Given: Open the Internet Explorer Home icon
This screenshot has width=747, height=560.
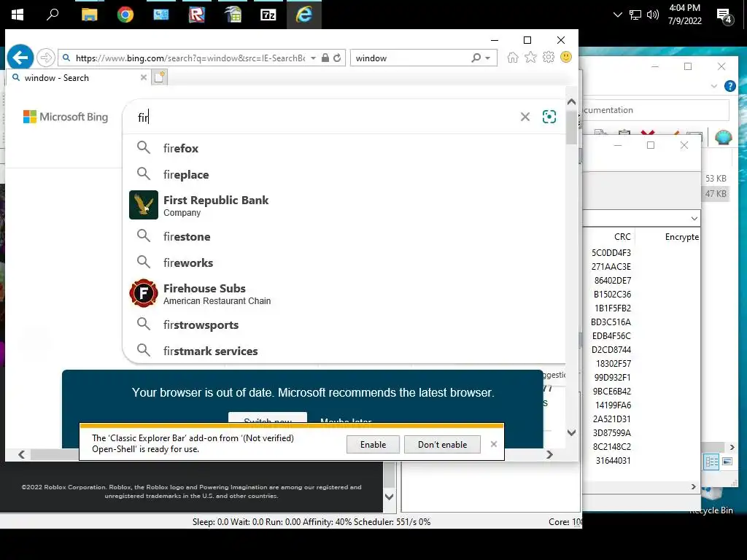Looking at the screenshot, I should click(513, 58).
